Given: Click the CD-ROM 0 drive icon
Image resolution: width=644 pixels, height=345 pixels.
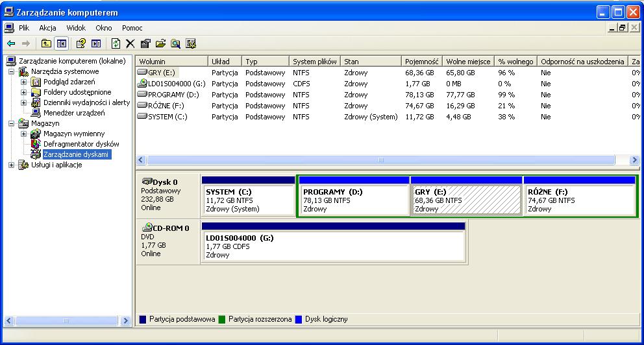Looking at the screenshot, I should click(x=147, y=227).
